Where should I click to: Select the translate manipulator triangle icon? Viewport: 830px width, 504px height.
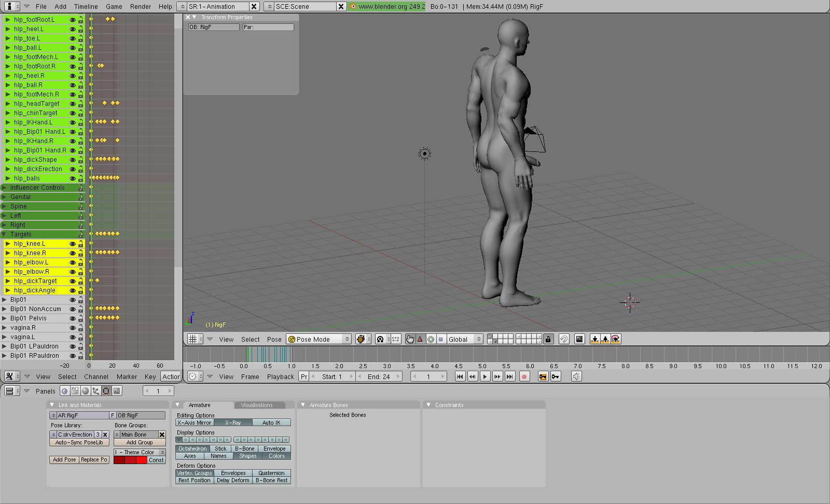(x=420, y=339)
